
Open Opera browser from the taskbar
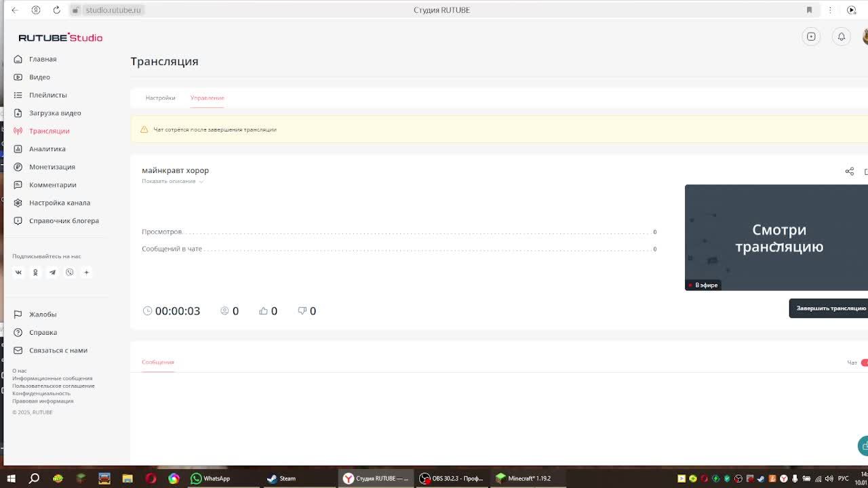click(x=151, y=479)
